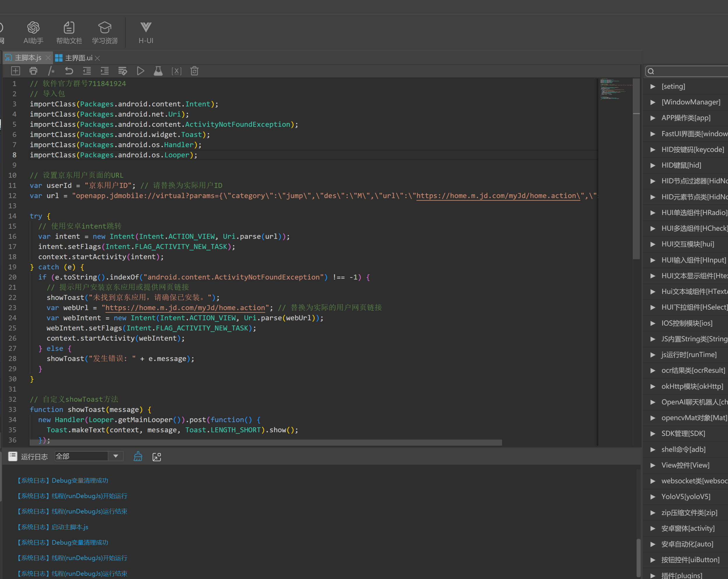Expand IOS控制模块[ios] node
Viewport: 728px width, 579px height.
tap(653, 323)
